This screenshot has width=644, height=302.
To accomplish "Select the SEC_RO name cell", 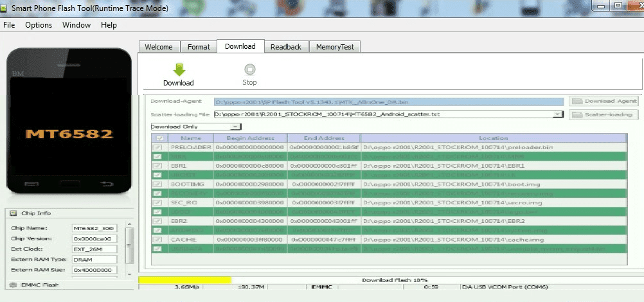I will (x=191, y=202).
